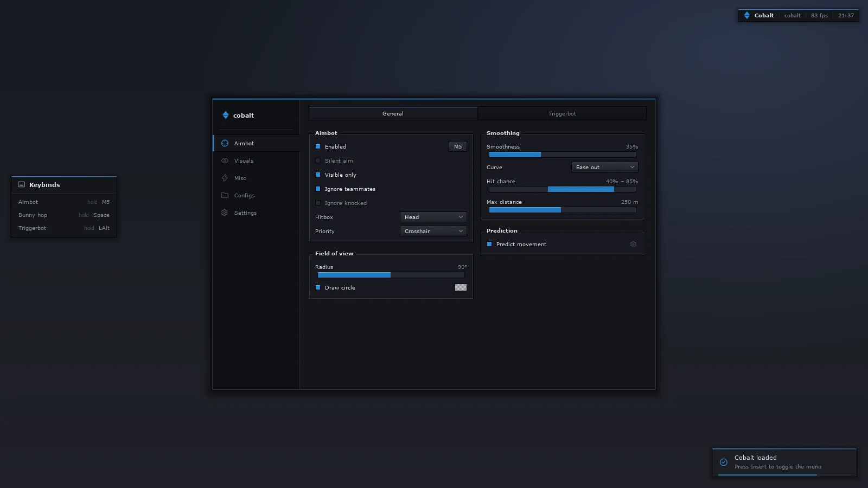
Task: Adjust the Hit chance range slider
Action: point(563,189)
